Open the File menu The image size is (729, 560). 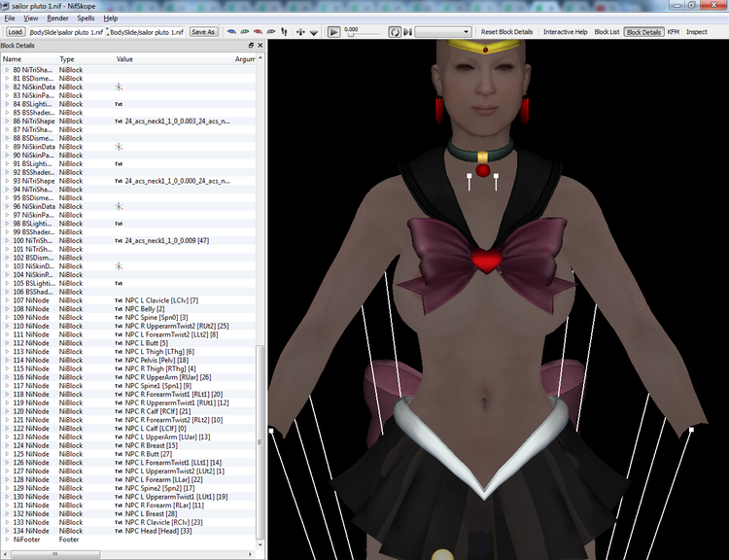[x=10, y=18]
